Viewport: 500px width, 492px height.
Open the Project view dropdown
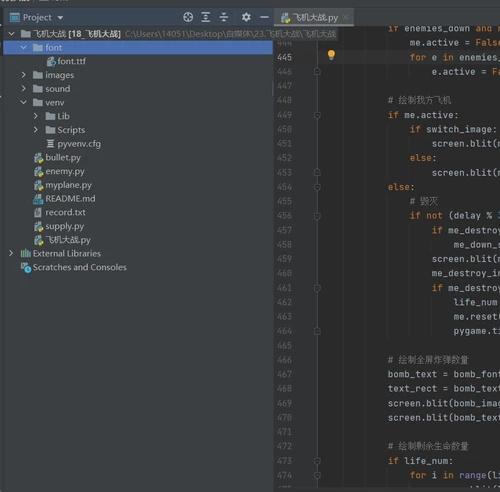pos(60,18)
